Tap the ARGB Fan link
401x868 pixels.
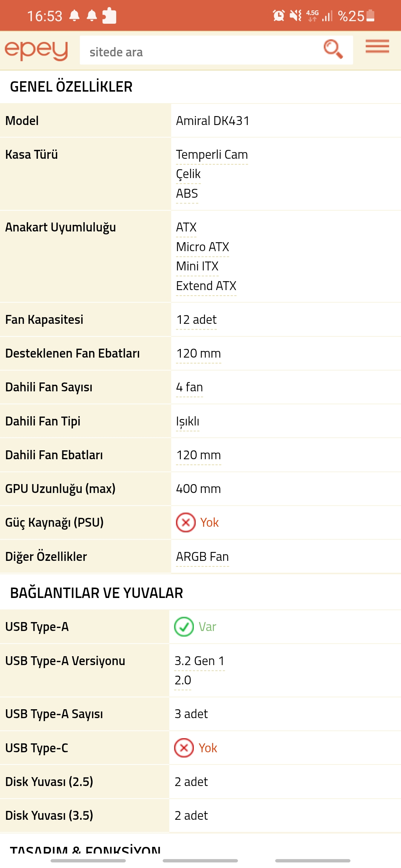pos(202,557)
